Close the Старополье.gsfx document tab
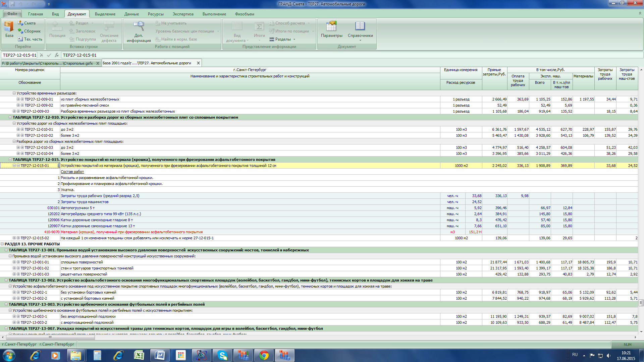The height and width of the screenshot is (362, 644). [x=98, y=63]
